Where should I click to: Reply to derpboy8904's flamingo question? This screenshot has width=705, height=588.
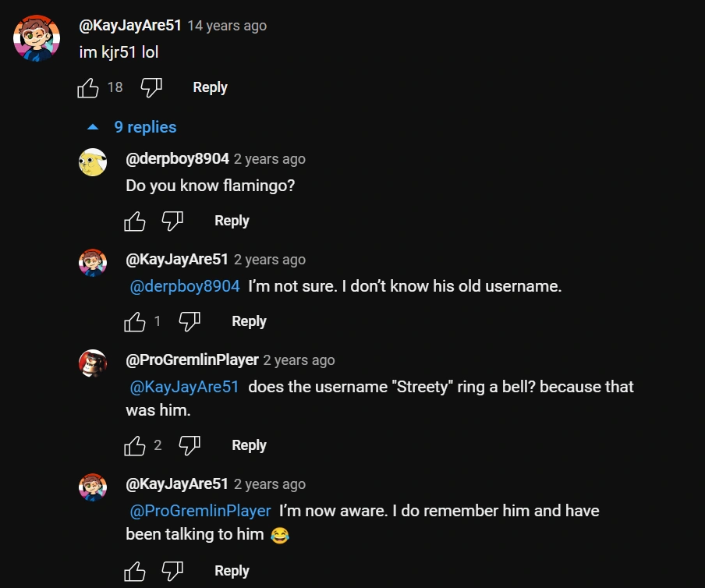point(232,221)
